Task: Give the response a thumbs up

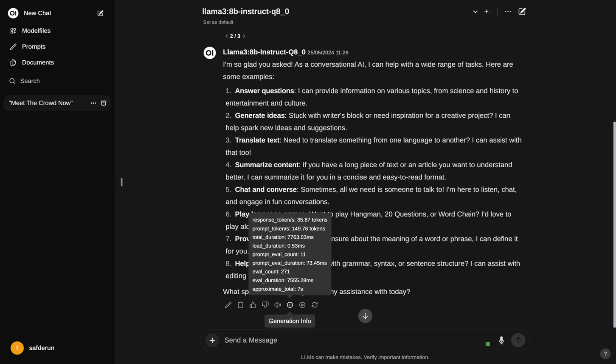Action: [253, 305]
